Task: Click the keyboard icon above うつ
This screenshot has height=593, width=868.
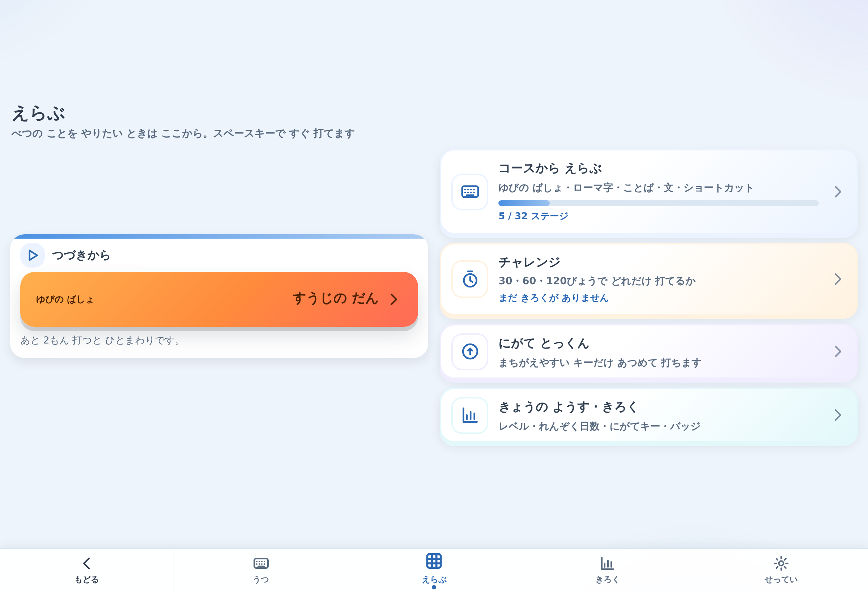Action: pyautogui.click(x=261, y=563)
